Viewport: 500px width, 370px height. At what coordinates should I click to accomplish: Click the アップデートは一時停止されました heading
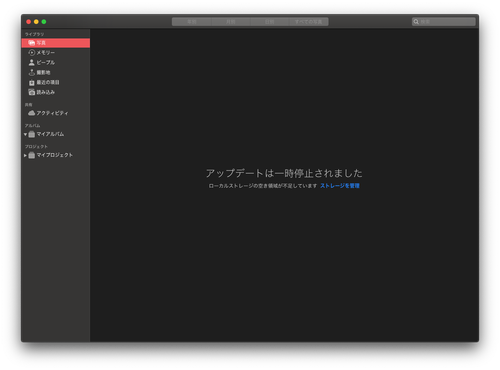(284, 173)
